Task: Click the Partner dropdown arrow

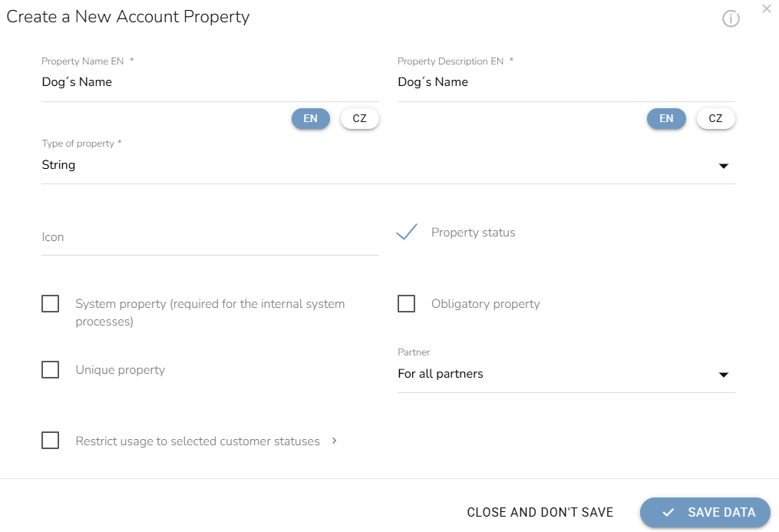Action: click(723, 375)
